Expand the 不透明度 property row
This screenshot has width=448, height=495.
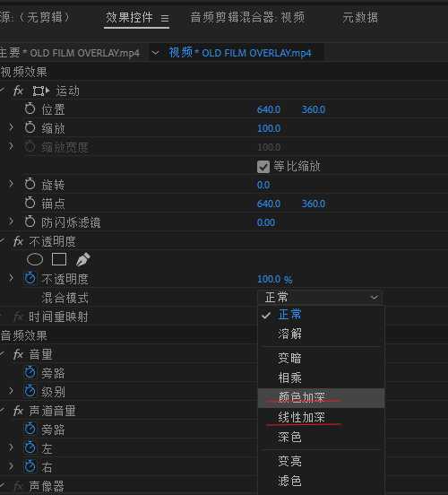point(11,278)
